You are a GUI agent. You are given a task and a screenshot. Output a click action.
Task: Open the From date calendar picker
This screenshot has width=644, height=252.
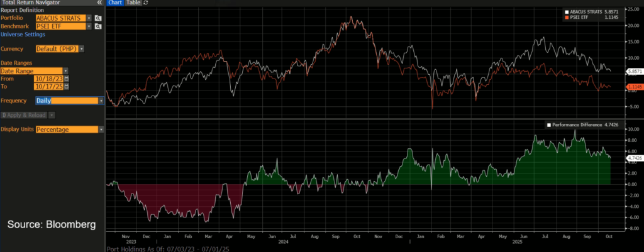(x=67, y=79)
